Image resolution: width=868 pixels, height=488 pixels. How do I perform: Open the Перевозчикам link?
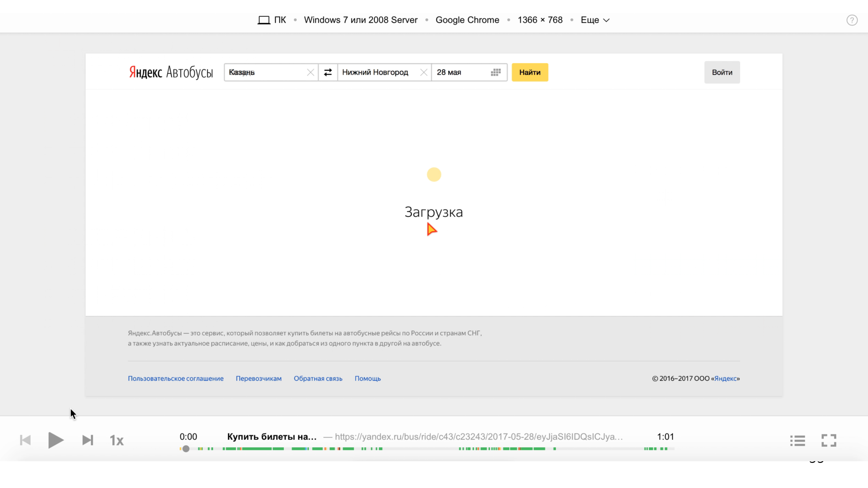tap(258, 379)
